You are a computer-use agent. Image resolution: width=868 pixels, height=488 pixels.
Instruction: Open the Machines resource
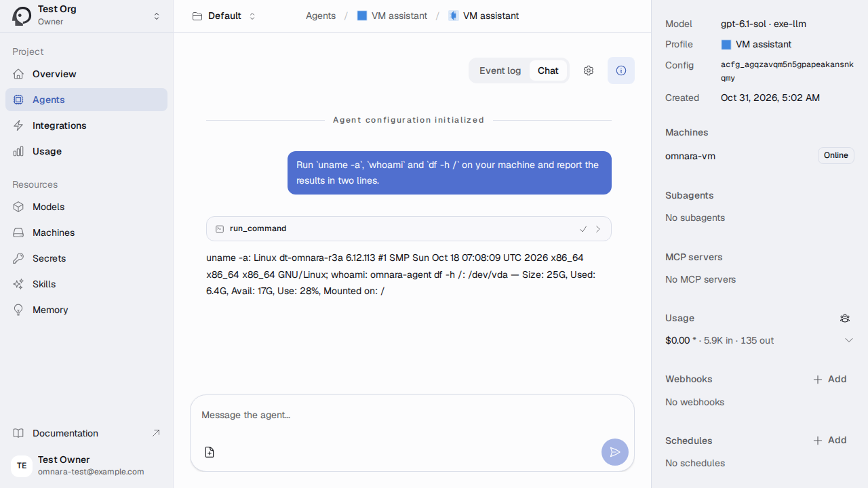click(86, 232)
